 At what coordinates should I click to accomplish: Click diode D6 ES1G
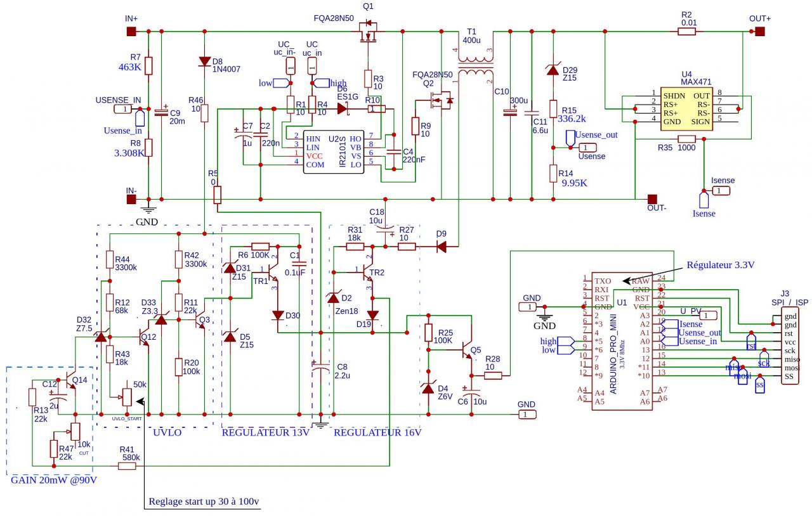click(343, 109)
